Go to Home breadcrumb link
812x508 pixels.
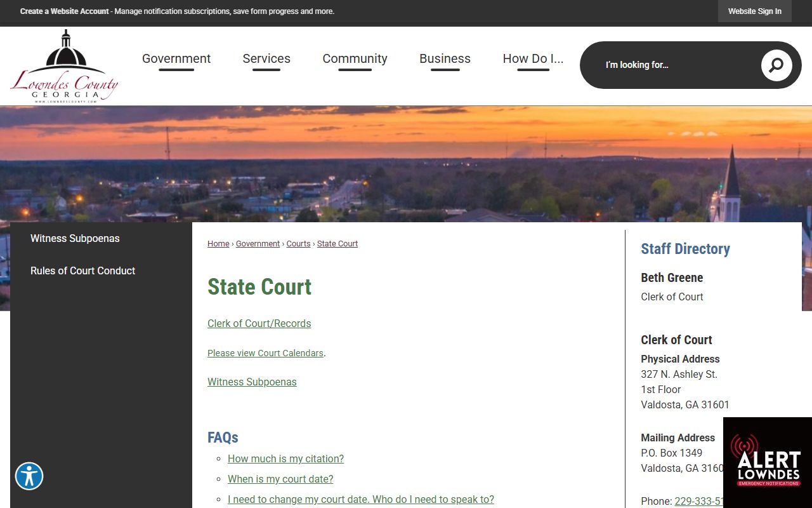click(x=218, y=244)
